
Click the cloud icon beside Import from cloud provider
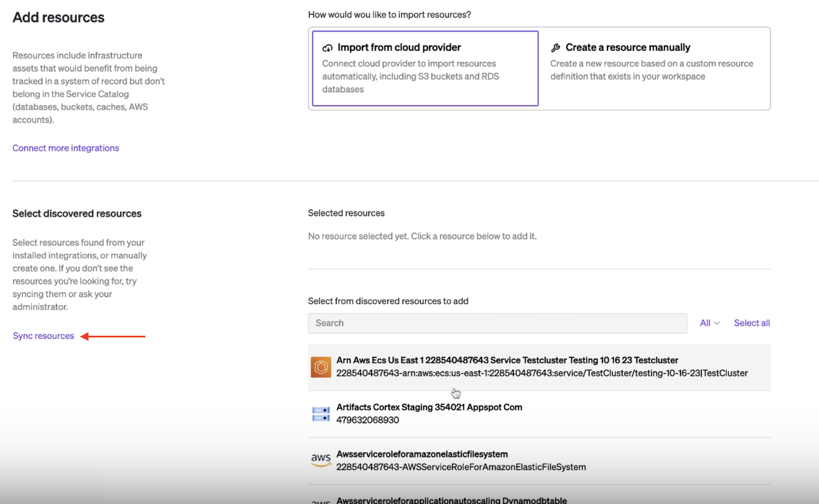coord(328,48)
